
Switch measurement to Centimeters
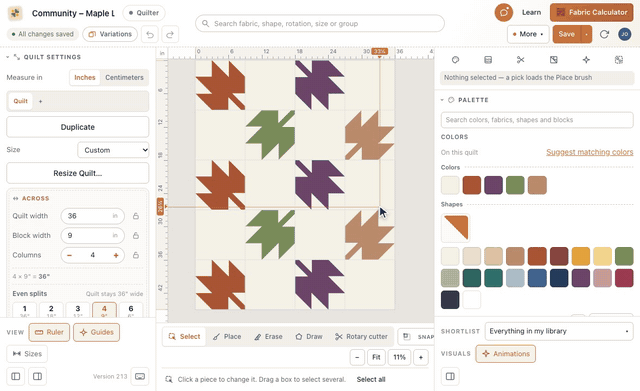pyautogui.click(x=124, y=78)
